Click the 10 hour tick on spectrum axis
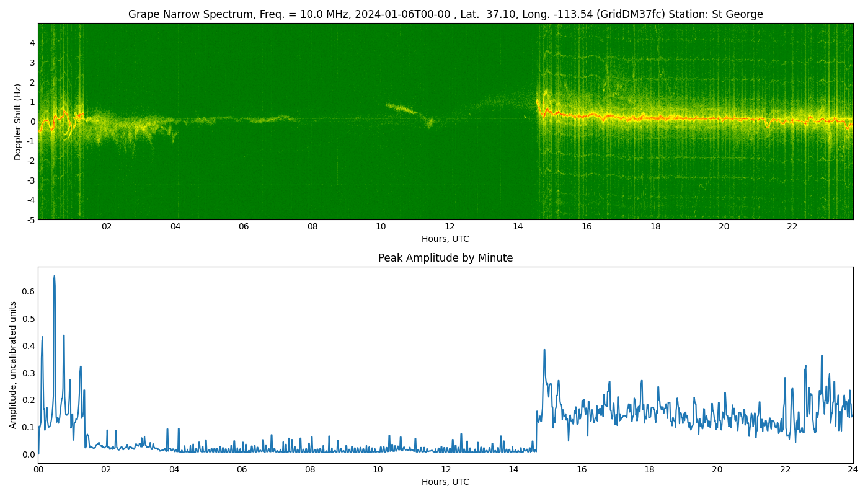The height and width of the screenshot is (496, 868). [x=381, y=226]
